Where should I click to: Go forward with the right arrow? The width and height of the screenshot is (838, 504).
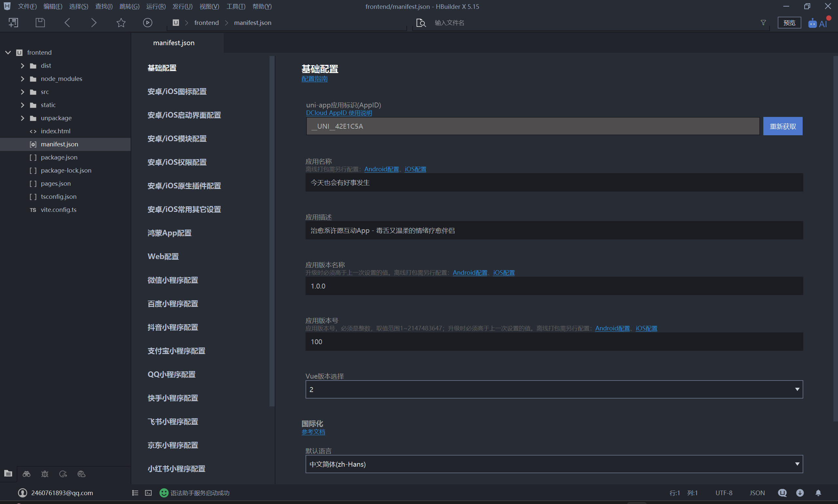click(x=94, y=23)
